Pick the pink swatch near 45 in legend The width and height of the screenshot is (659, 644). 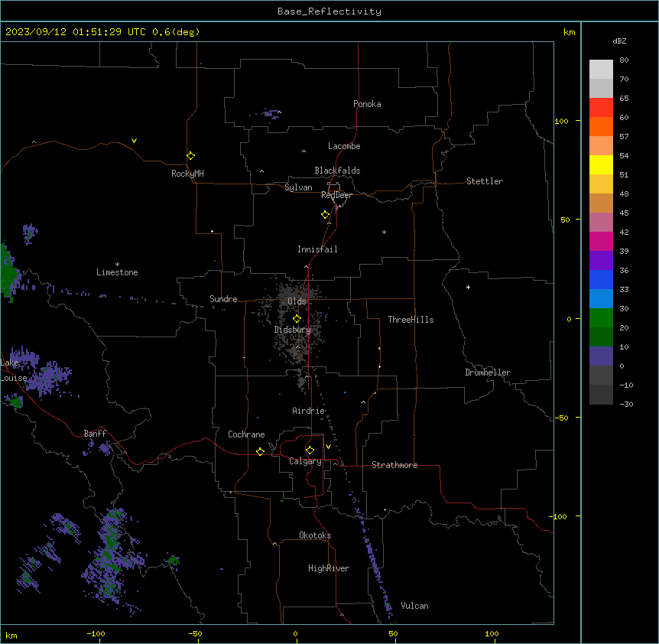601,223
